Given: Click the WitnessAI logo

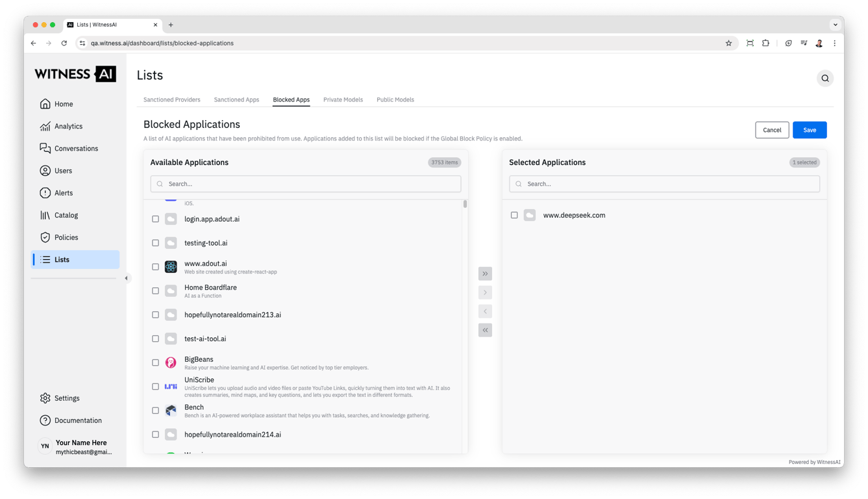Looking at the screenshot, I should coord(75,74).
